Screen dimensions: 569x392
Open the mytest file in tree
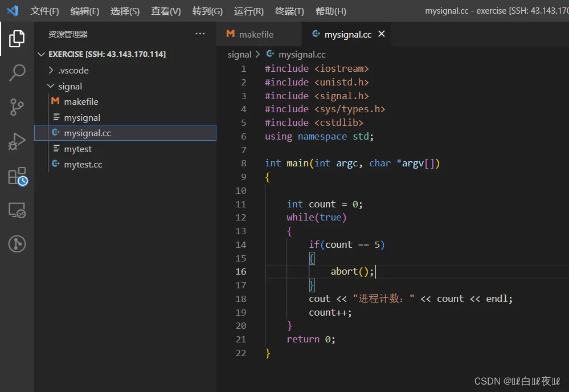click(125, 149)
